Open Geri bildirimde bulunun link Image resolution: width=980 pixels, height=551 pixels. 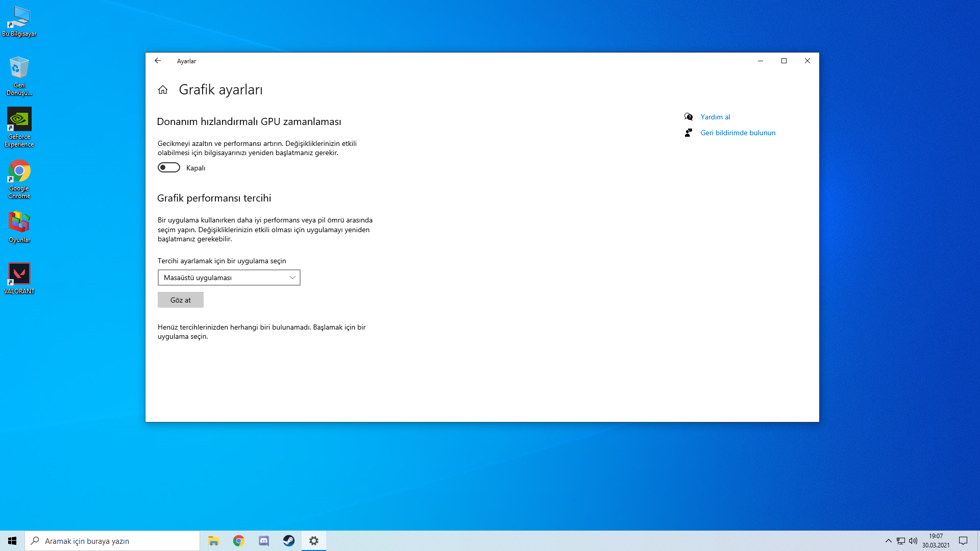738,133
